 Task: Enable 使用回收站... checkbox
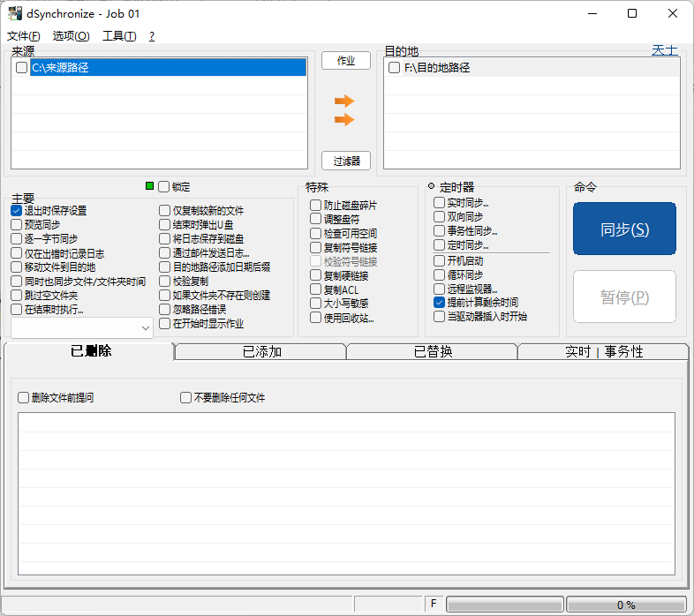click(x=315, y=318)
